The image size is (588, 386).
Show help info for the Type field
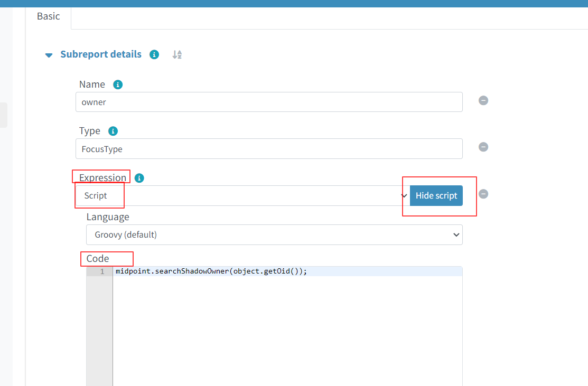[113, 131]
